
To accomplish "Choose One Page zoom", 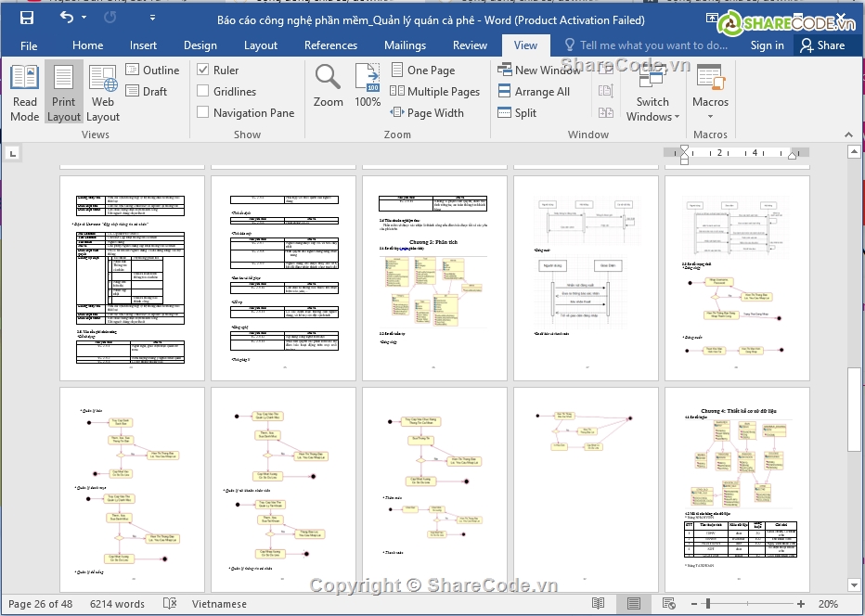I will (x=423, y=70).
